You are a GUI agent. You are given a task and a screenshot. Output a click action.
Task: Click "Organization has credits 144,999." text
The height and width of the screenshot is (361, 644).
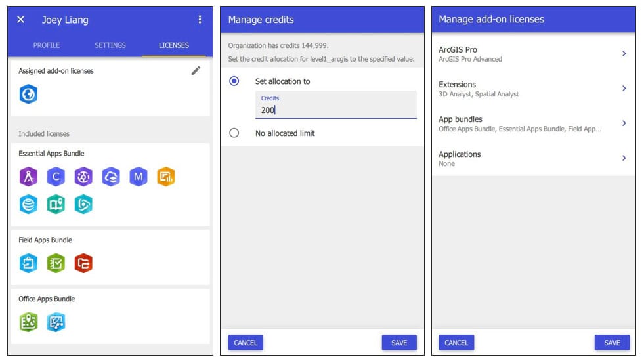pyautogui.click(x=278, y=45)
